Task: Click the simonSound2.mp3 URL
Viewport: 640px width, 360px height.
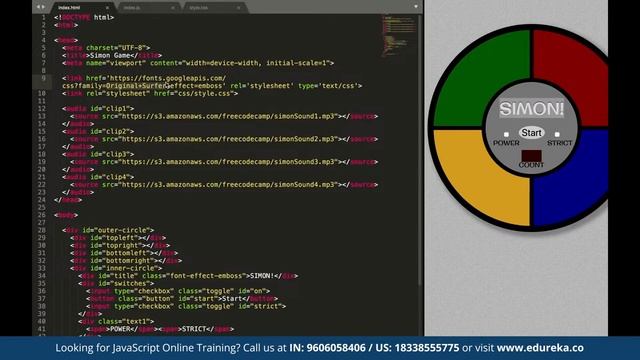Action: pos(229,139)
